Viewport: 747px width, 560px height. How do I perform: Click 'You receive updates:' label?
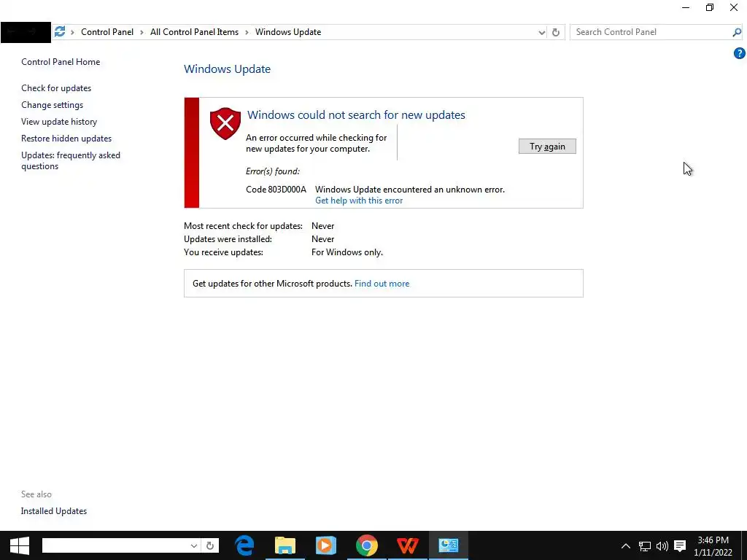pyautogui.click(x=223, y=252)
